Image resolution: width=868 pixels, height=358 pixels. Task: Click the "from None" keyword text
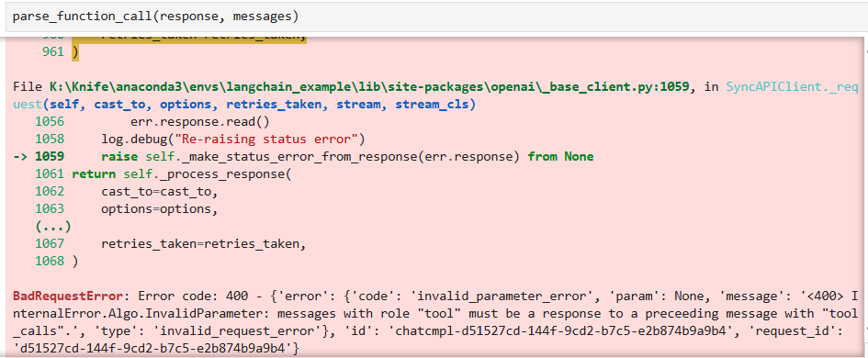[560, 157]
